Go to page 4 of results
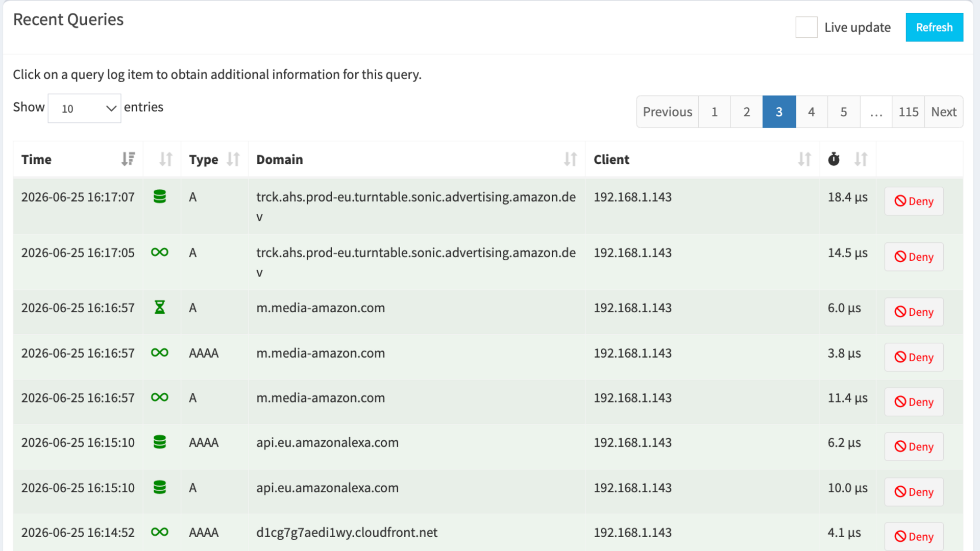This screenshot has width=980, height=551. point(811,112)
